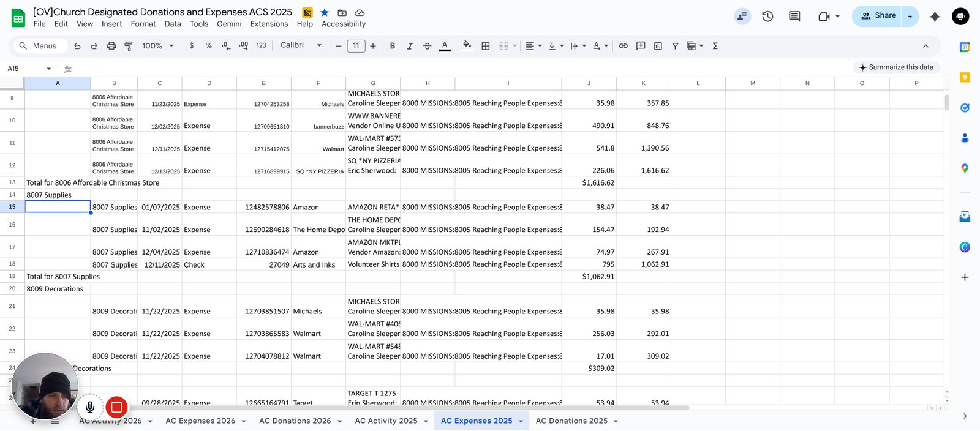
Task: Open the AC Expenses 2025 tab menu arrow
Action: point(521,421)
